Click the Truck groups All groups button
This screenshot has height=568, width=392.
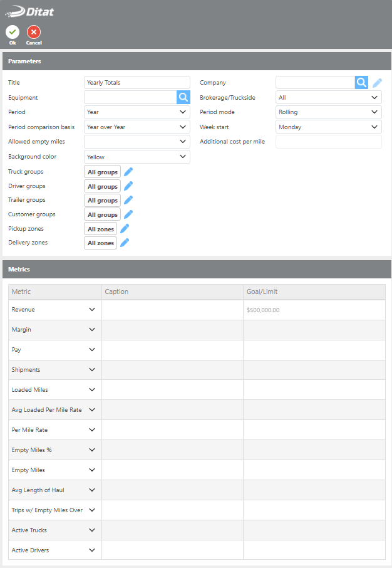[x=103, y=172]
